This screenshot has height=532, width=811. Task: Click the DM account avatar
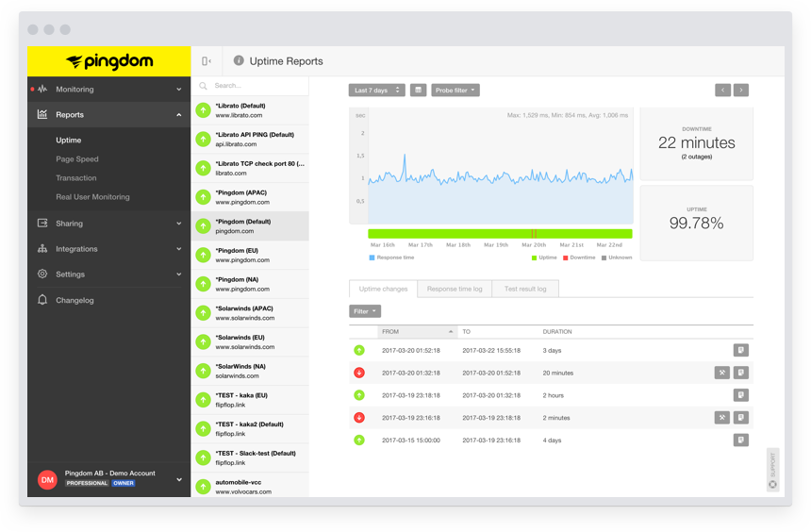pos(47,480)
